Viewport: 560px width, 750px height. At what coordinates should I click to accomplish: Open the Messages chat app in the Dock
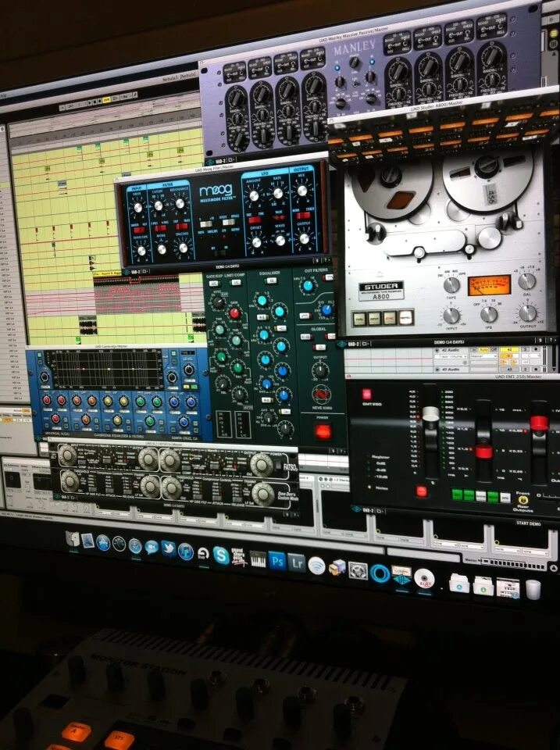click(x=151, y=547)
